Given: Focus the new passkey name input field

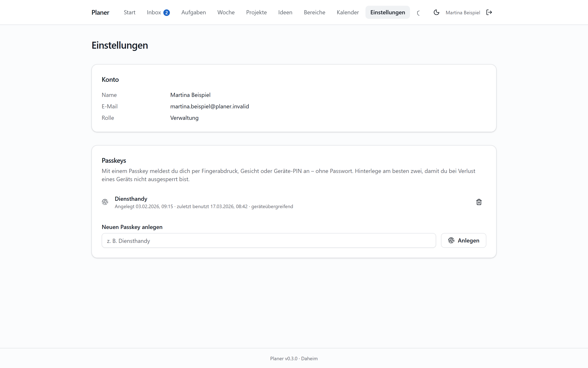Looking at the screenshot, I should (x=269, y=240).
